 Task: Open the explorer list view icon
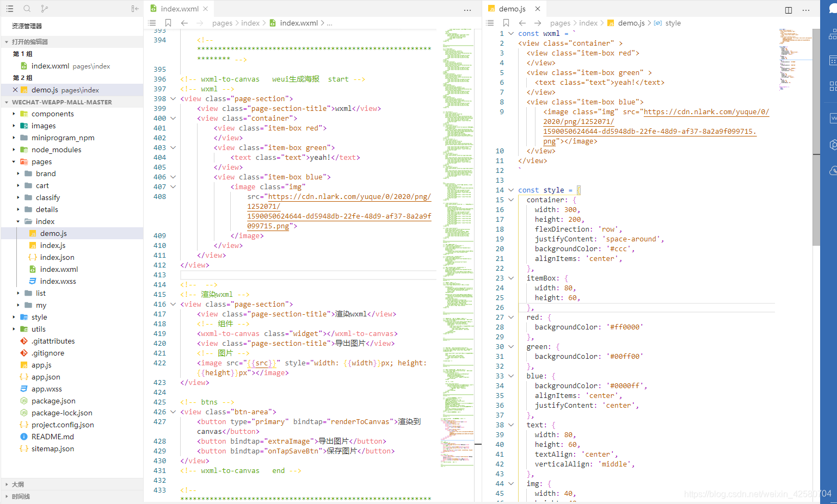coord(10,9)
